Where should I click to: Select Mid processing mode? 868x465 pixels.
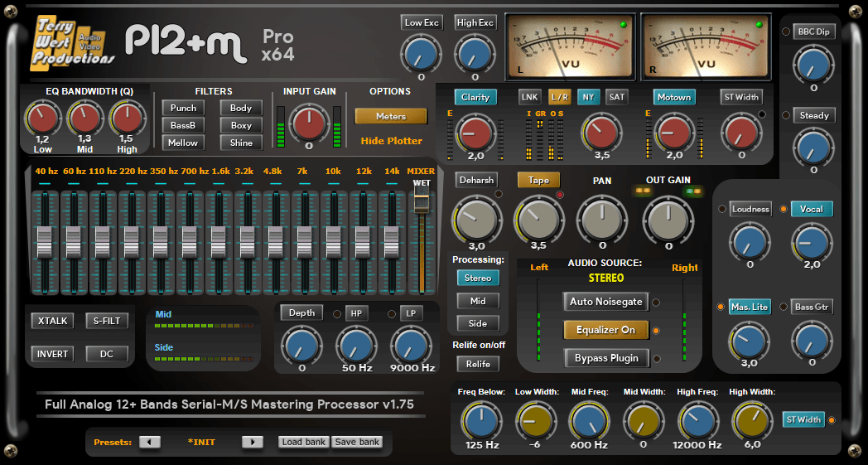[x=478, y=301]
